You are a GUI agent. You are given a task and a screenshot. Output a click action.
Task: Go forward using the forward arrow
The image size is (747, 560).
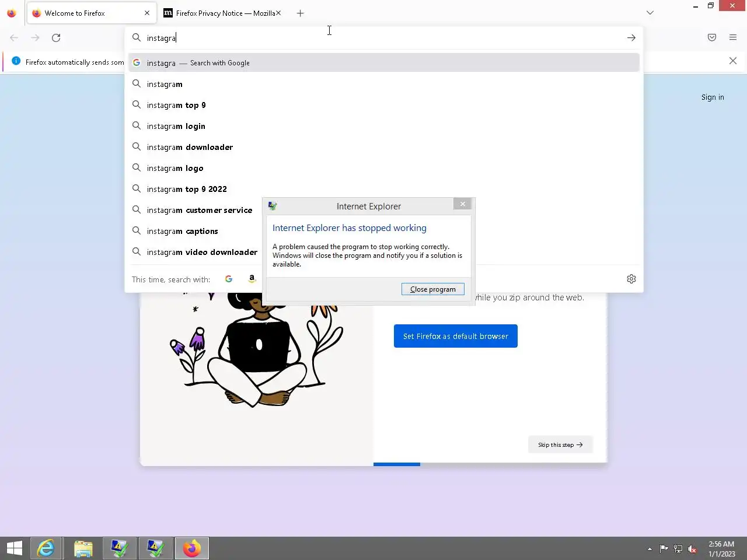click(x=35, y=38)
